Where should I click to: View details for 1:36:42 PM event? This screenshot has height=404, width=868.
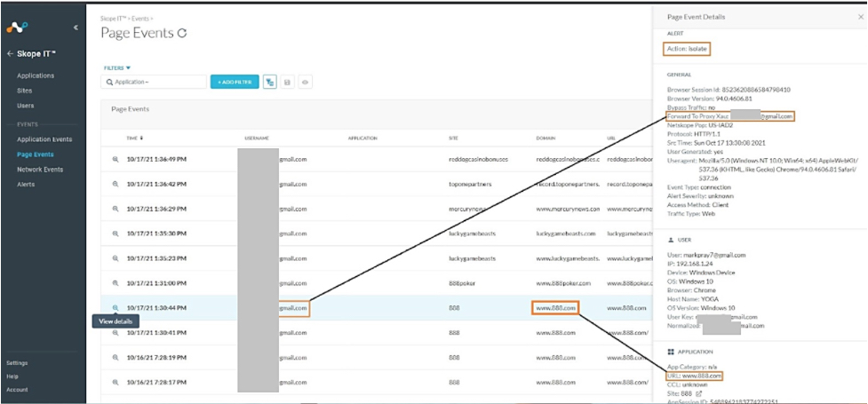115,184
